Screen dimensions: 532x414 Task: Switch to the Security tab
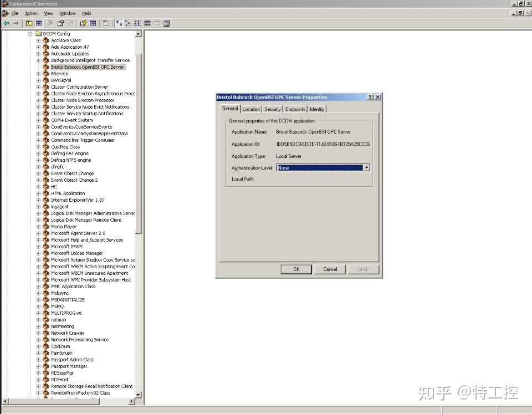coord(272,109)
